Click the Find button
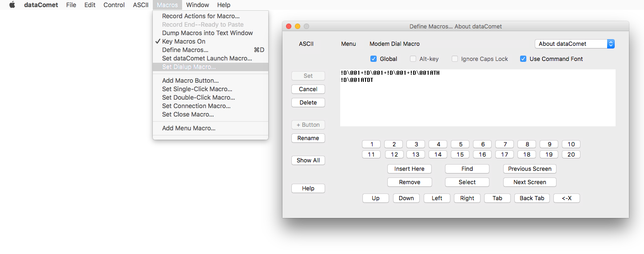 click(467, 169)
